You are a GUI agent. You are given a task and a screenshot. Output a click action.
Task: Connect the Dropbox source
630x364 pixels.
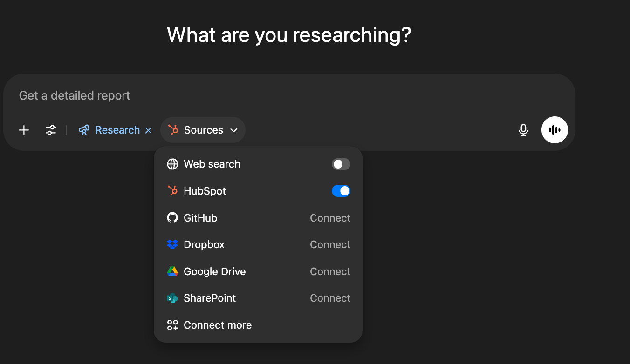pos(330,244)
